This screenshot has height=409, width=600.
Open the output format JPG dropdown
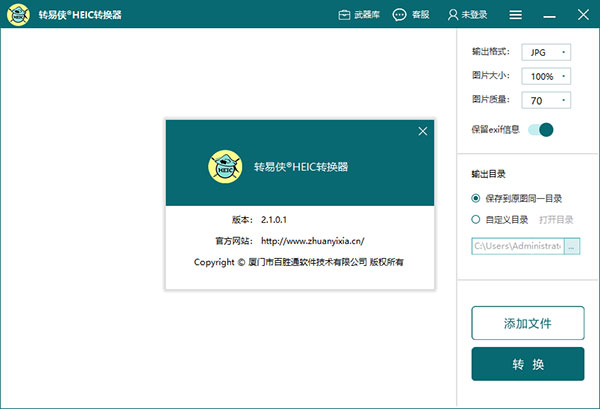click(x=546, y=52)
